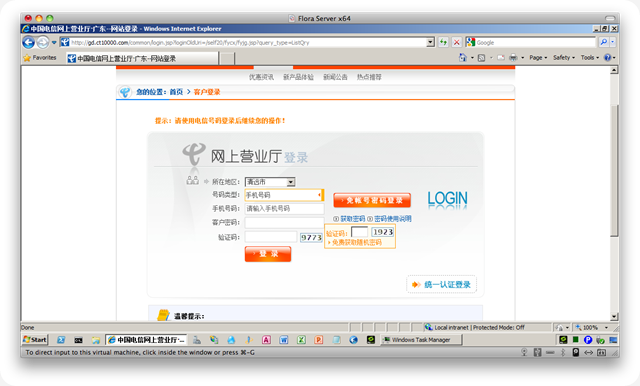Click the blue P system tray icon

tap(588, 339)
